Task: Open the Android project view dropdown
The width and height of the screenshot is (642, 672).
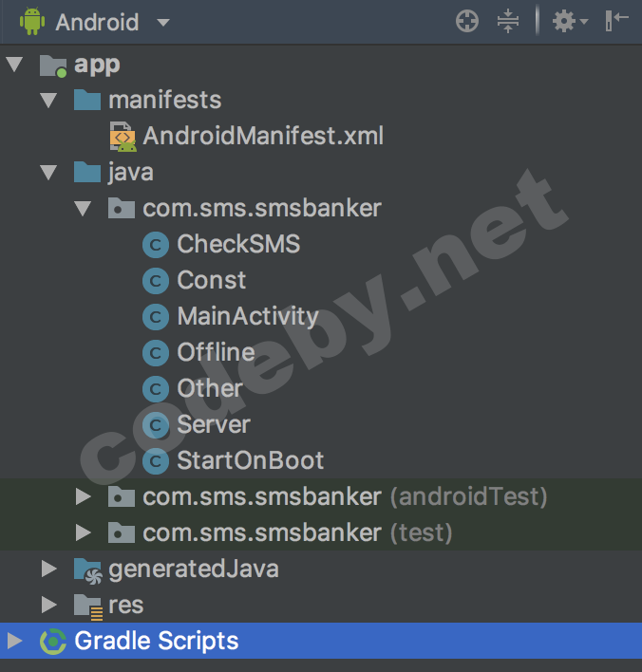Action: pyautogui.click(x=163, y=22)
